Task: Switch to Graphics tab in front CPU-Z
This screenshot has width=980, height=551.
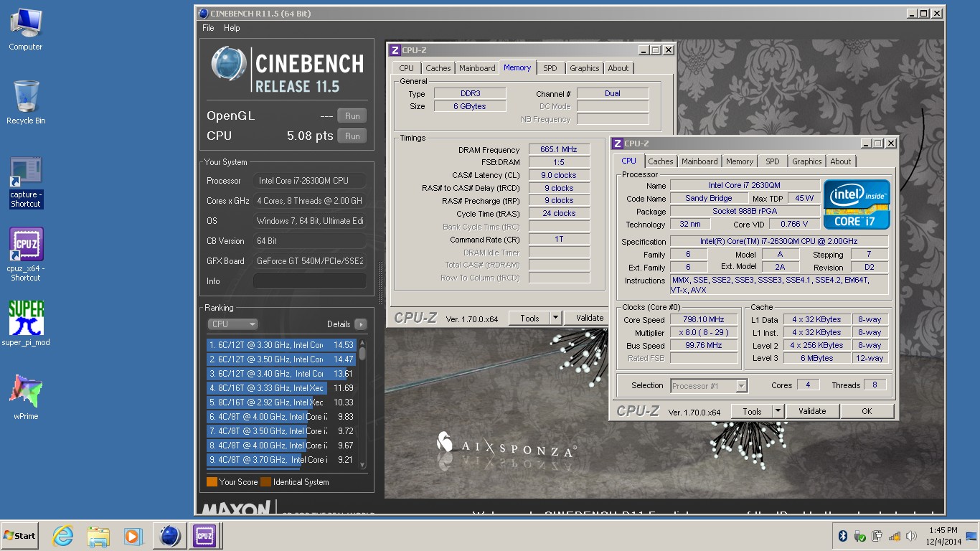Action: tap(807, 161)
